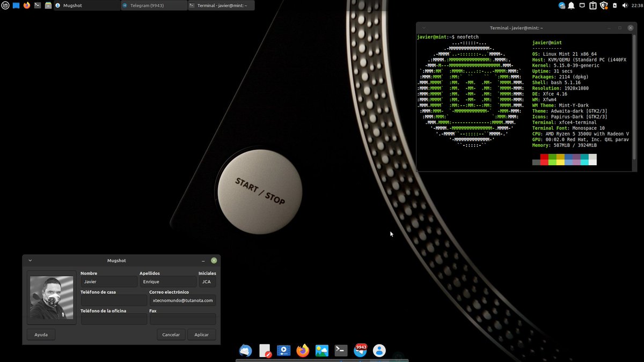The image size is (644, 362).
Task: Open the Linux Mint applications menu
Action: click(5, 5)
